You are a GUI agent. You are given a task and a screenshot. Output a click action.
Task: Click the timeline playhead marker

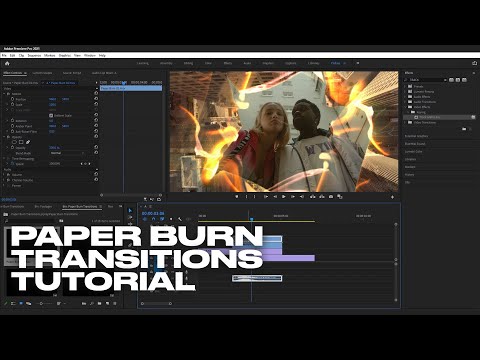coord(252,219)
